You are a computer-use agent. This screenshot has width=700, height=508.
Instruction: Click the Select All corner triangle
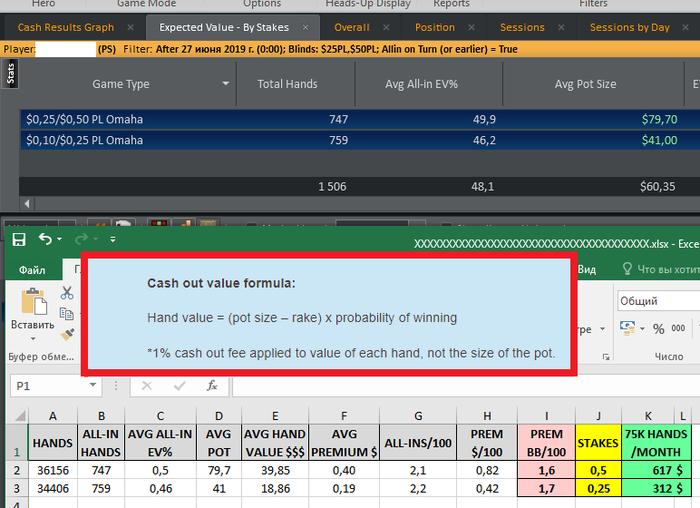pos(19,416)
